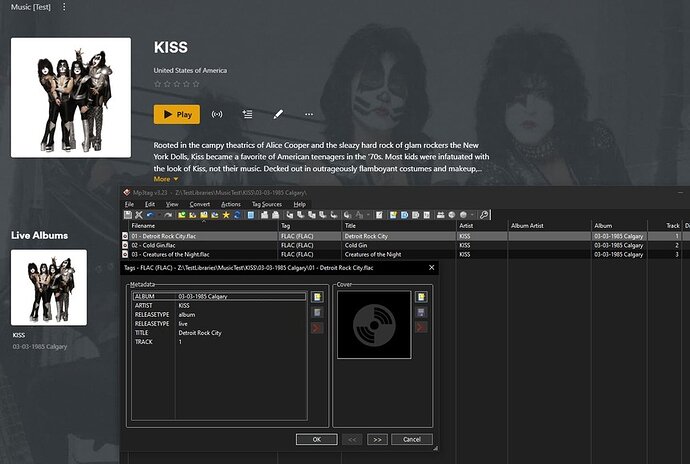Add KISS to play queue with the list-plus icon
Image resolution: width=690 pixels, height=464 pixels.
[247, 114]
